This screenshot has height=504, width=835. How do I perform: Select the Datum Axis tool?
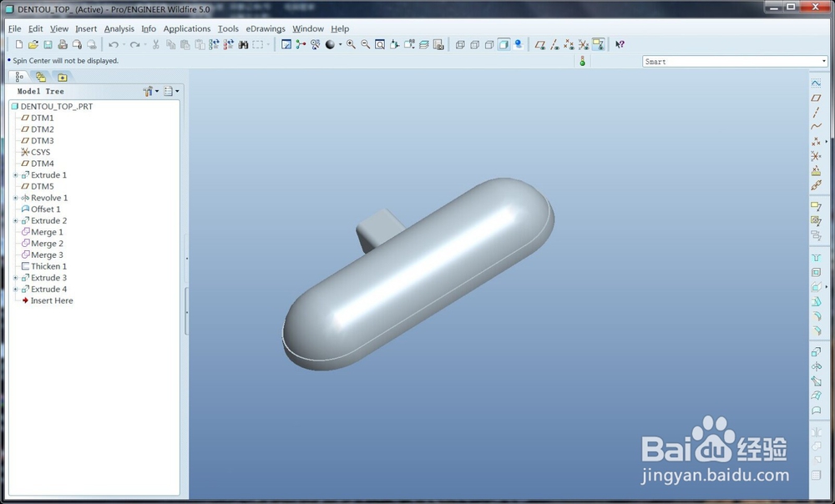pos(816,113)
